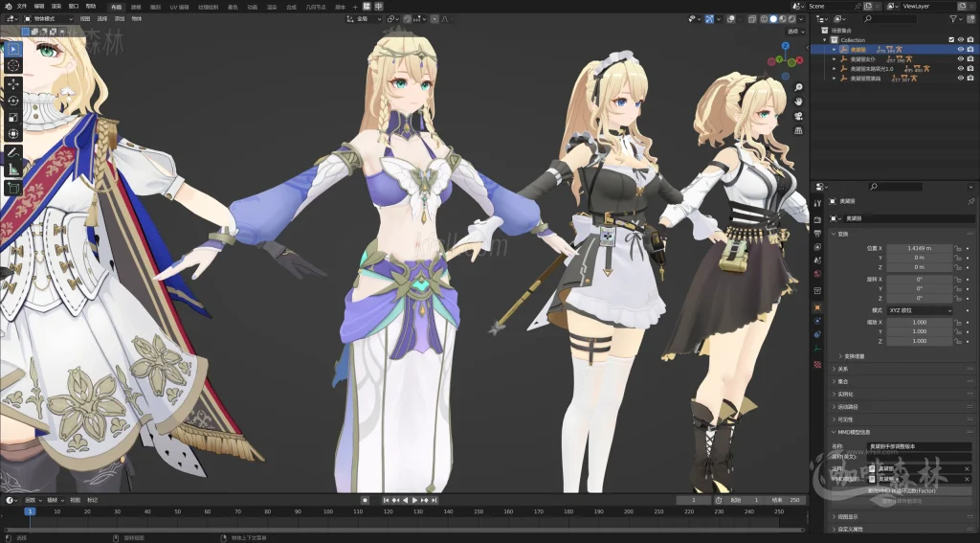Switch to the UV Editing workspace tab
980x543 pixels.
pos(179,7)
